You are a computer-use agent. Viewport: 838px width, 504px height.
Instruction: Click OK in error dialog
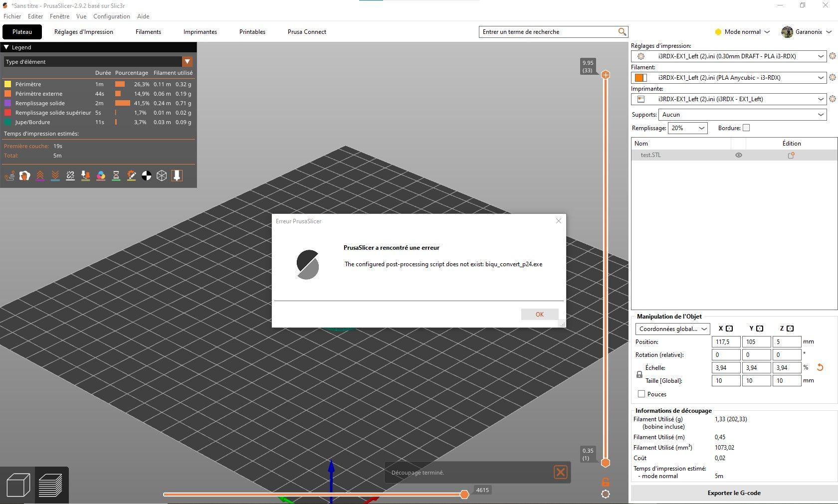pyautogui.click(x=540, y=315)
